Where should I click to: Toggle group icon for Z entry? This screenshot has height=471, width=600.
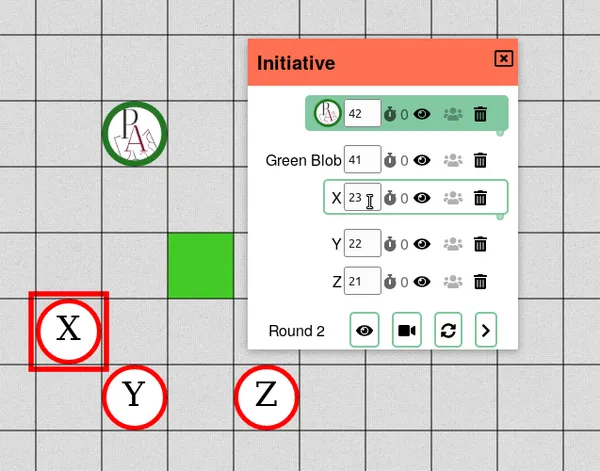(x=453, y=282)
